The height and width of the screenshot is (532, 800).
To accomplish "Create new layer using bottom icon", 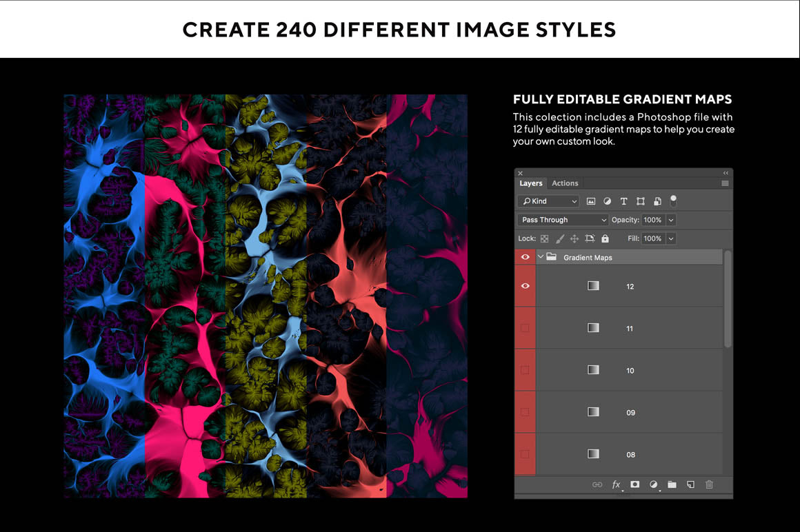I will point(690,484).
